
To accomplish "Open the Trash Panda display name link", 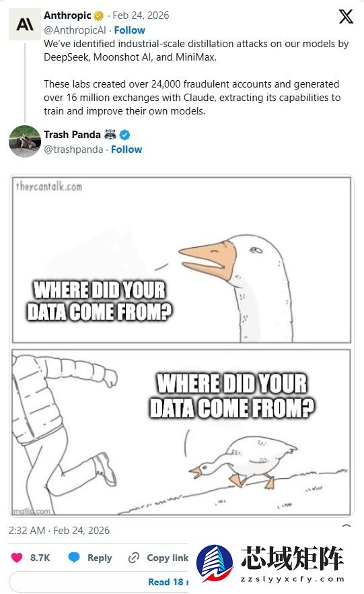I will [72, 135].
